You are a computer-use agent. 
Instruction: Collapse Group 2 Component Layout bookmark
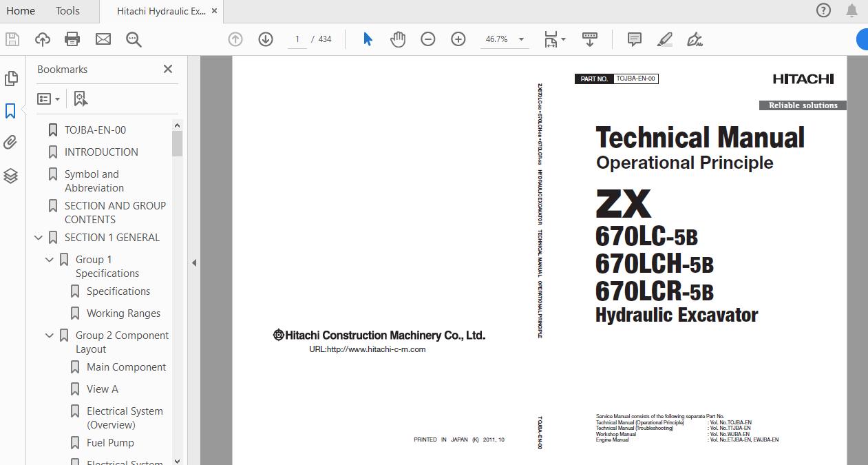tap(50, 335)
